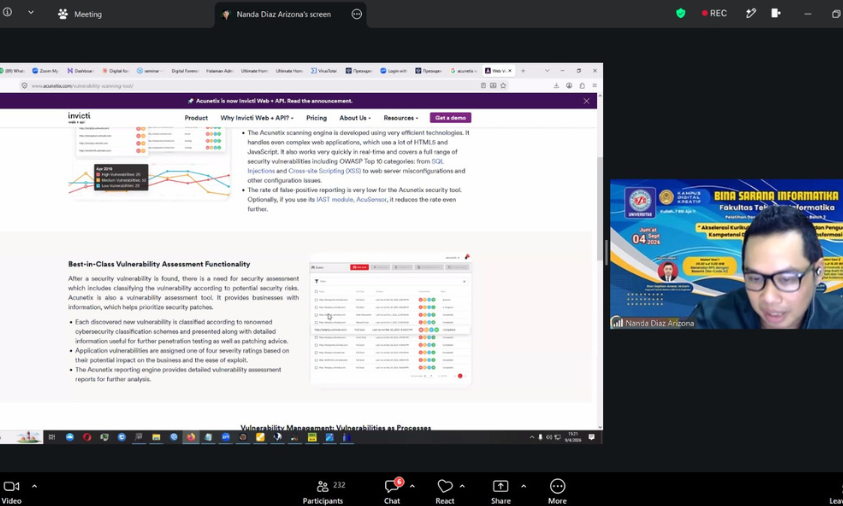Open browser account profile icon
Image resolution: width=843 pixels, height=506 pixels.
coord(569,85)
